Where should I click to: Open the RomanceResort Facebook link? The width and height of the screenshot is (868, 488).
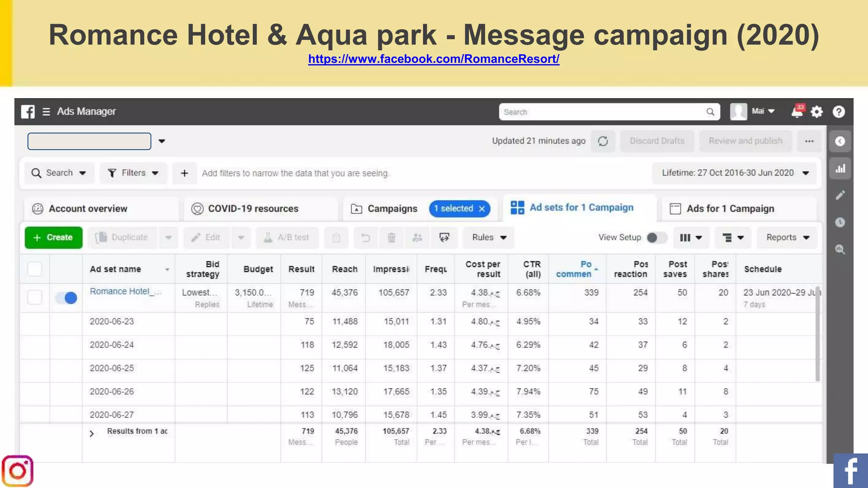click(x=434, y=59)
